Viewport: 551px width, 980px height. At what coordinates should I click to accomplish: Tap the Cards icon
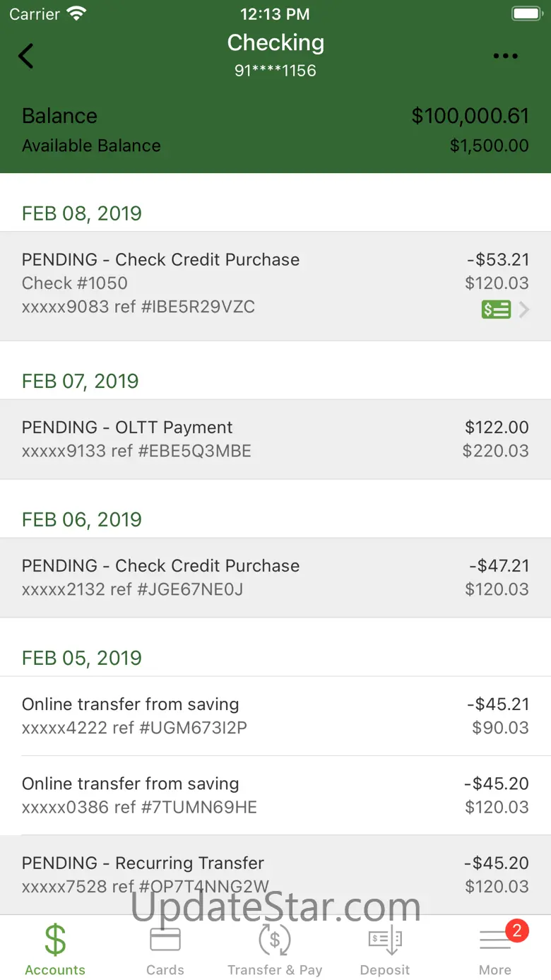(165, 940)
